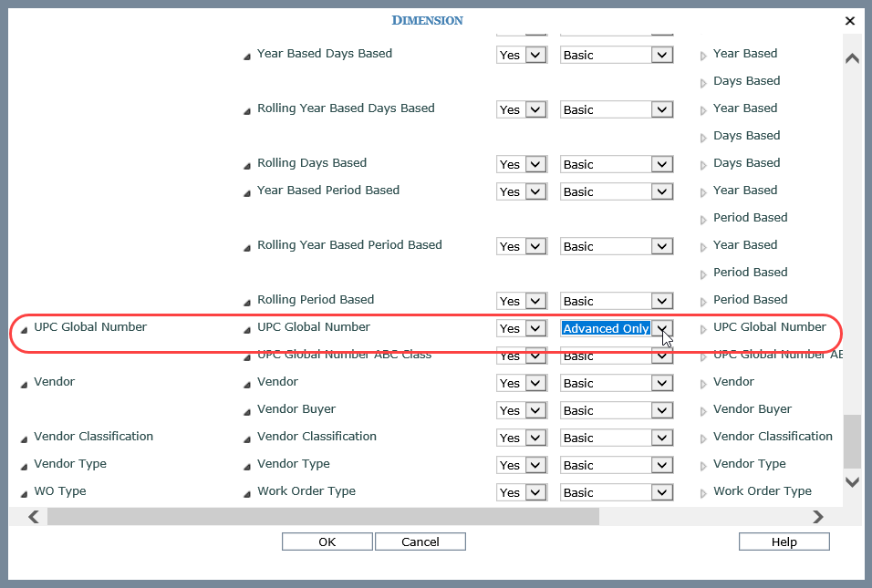Open the Yes dropdown for Year Based Days Based
Image resolution: width=872 pixels, height=588 pixels.
(x=535, y=55)
